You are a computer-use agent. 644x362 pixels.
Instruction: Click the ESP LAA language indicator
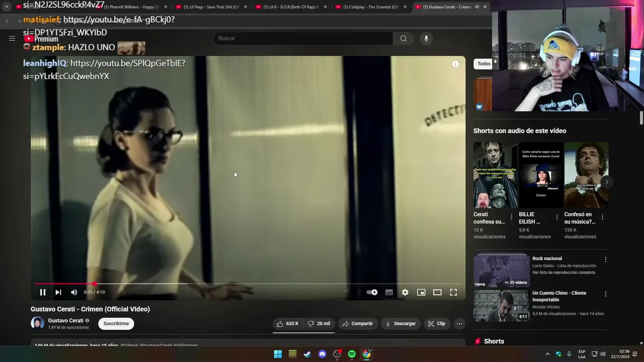pyautogui.click(x=582, y=354)
